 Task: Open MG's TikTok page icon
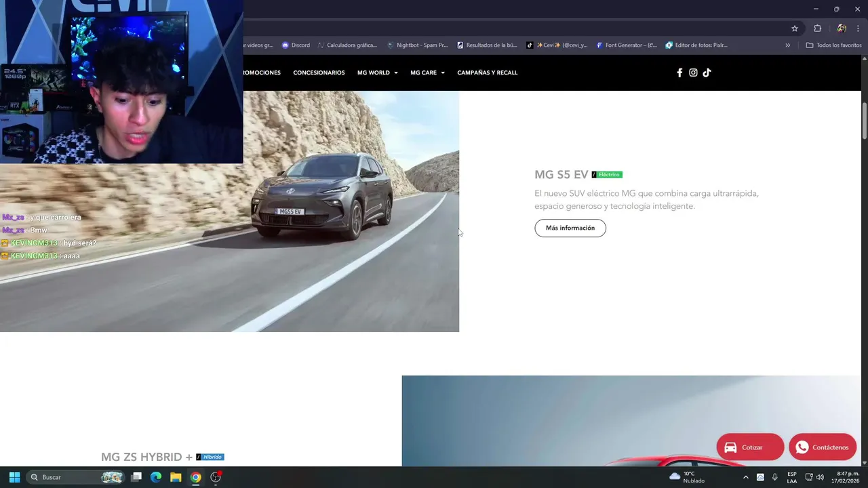coord(707,73)
